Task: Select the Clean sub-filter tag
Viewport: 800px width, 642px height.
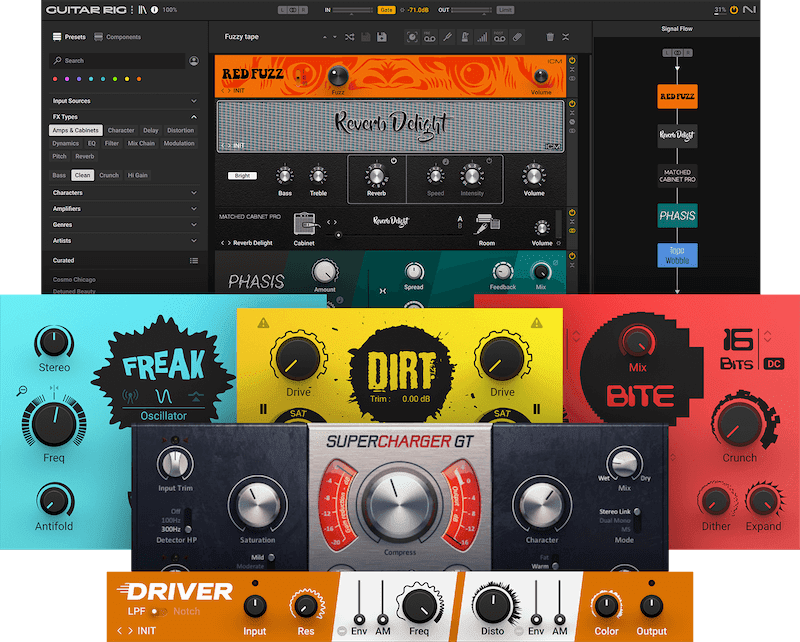Action: pyautogui.click(x=82, y=175)
